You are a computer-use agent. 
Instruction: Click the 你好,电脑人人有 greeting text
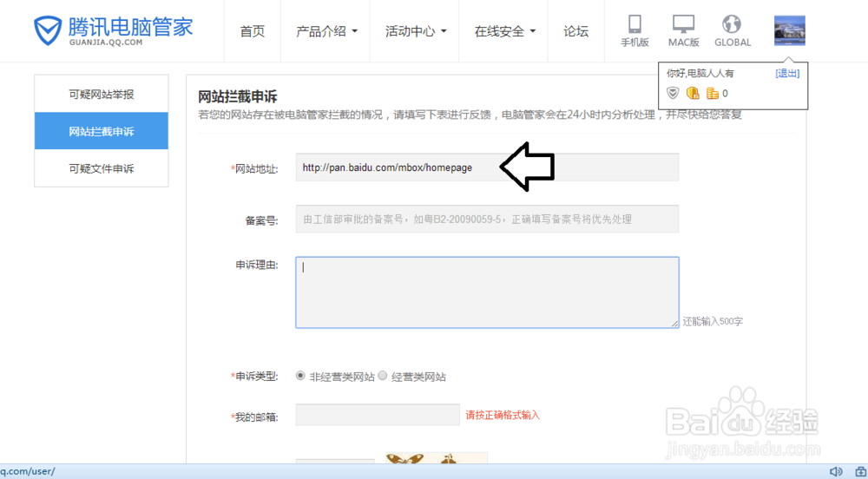[700, 73]
